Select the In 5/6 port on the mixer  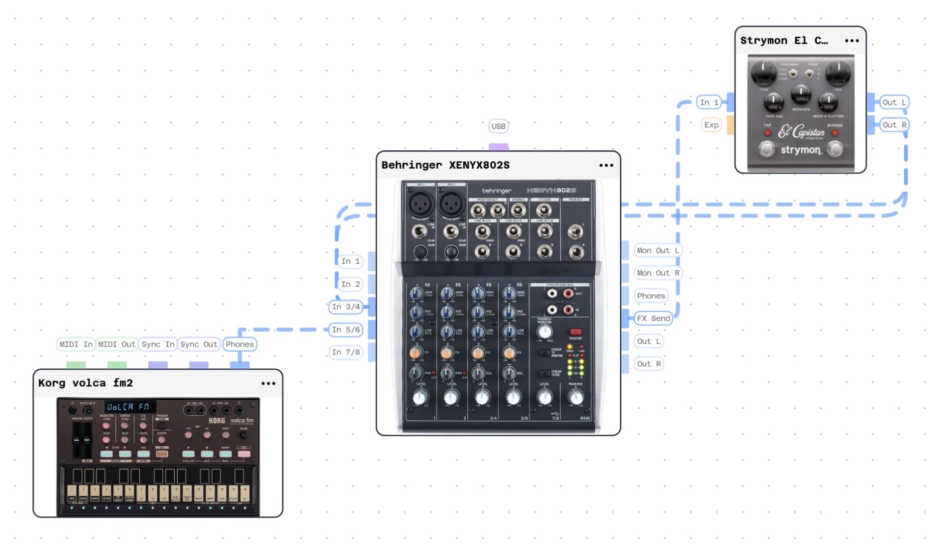pos(346,330)
